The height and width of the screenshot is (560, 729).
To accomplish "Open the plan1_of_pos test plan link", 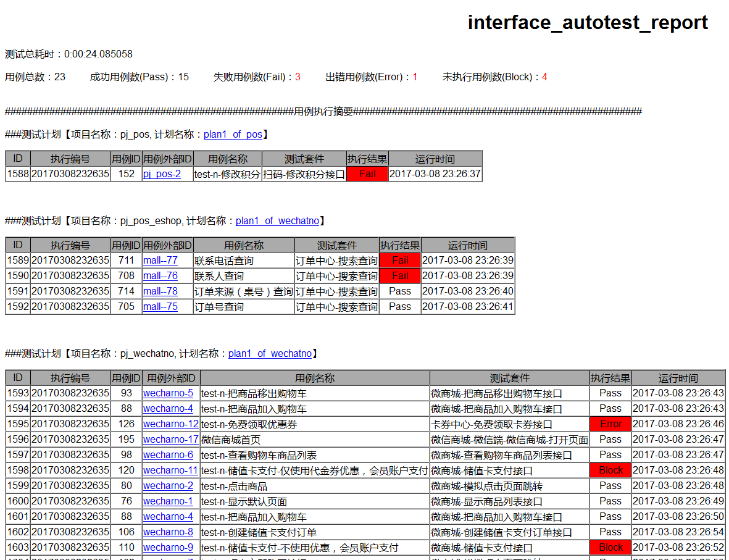I will click(233, 135).
